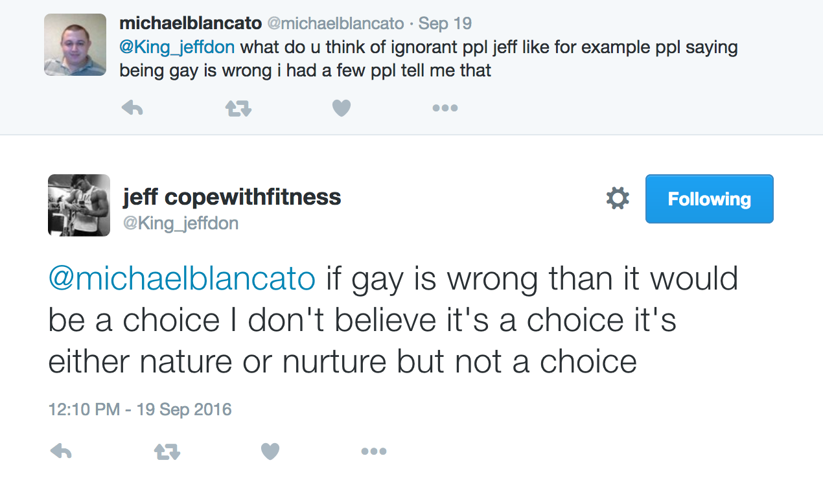Viewport: 823px width, 504px height.
Task: Open jeff copewithfitness's avatar image
Action: pos(79,205)
